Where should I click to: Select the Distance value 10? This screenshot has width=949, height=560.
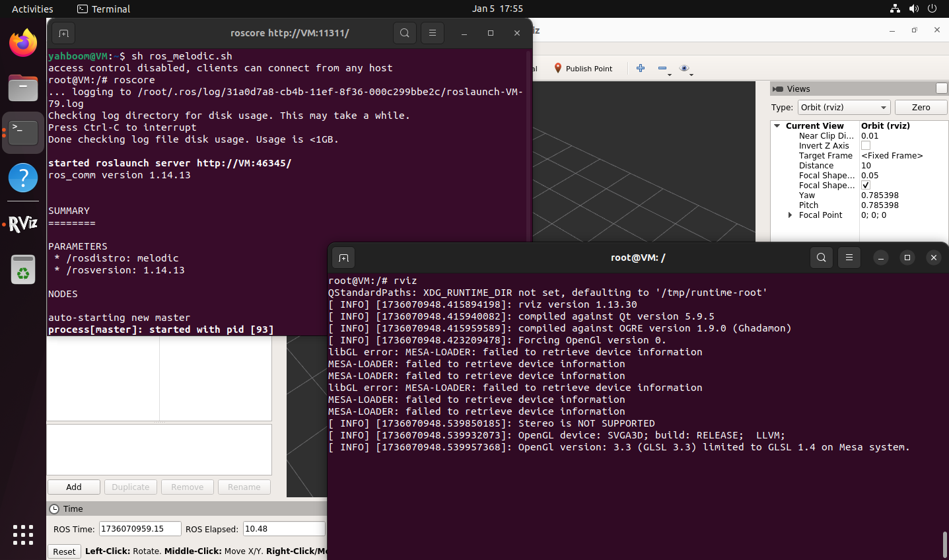(x=866, y=165)
